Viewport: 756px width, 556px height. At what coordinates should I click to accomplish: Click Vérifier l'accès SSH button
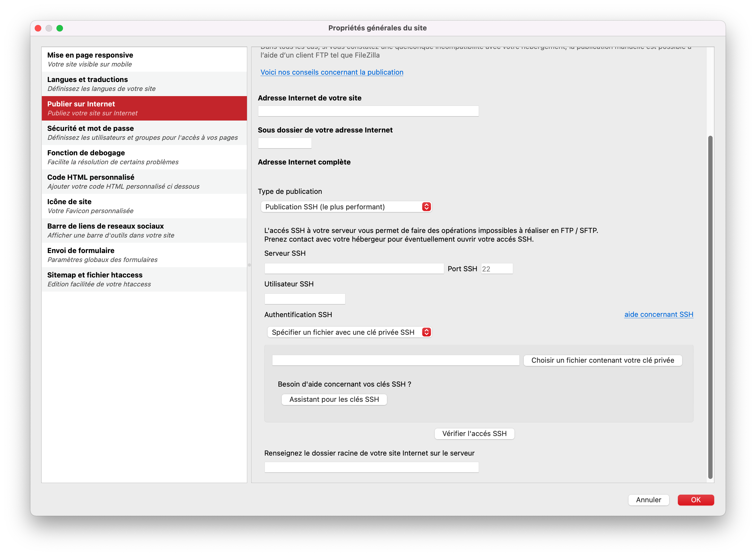474,434
